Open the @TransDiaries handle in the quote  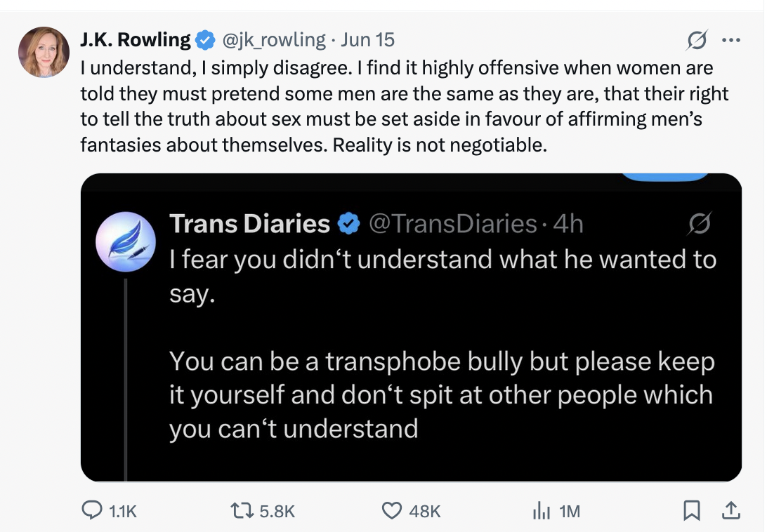pos(453,223)
